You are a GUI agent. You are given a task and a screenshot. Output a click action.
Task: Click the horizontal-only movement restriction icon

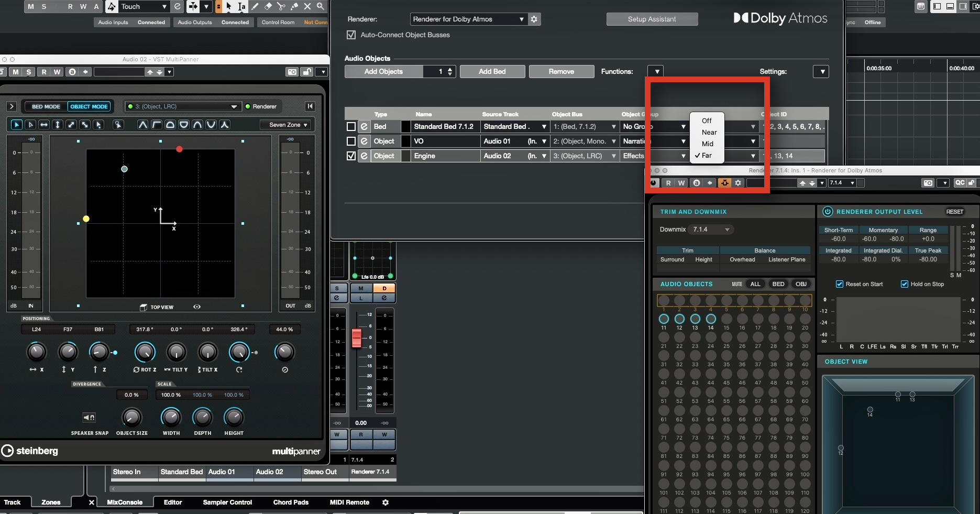(x=44, y=125)
